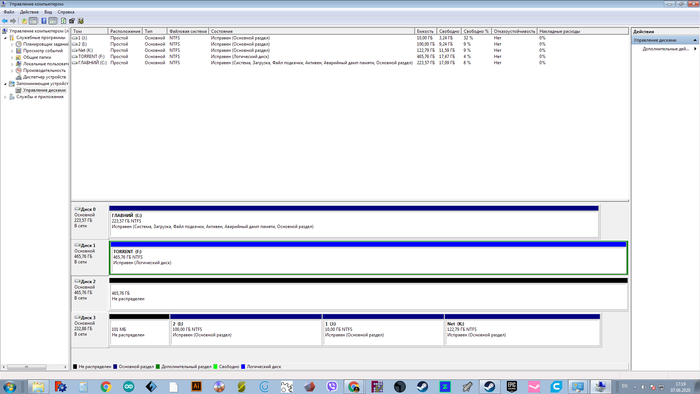Expand Производительность tree node
The height and width of the screenshot is (394, 700).
pos(12,71)
